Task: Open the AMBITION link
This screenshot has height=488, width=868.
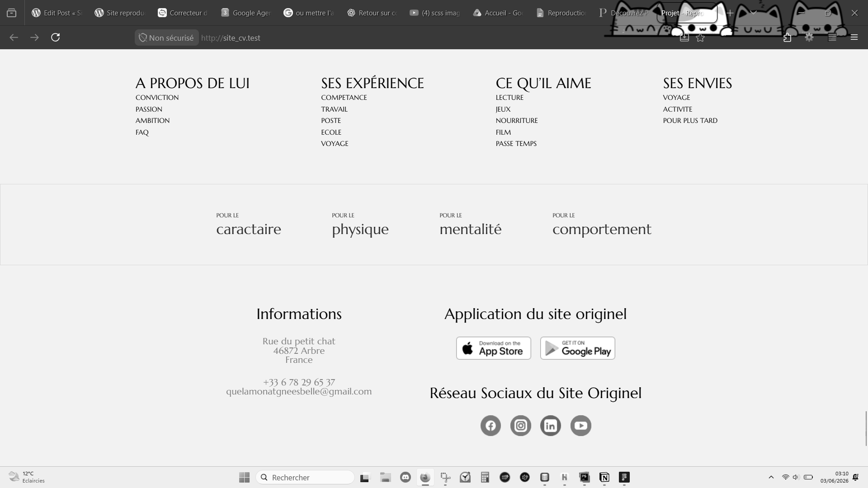Action: pos(152,121)
